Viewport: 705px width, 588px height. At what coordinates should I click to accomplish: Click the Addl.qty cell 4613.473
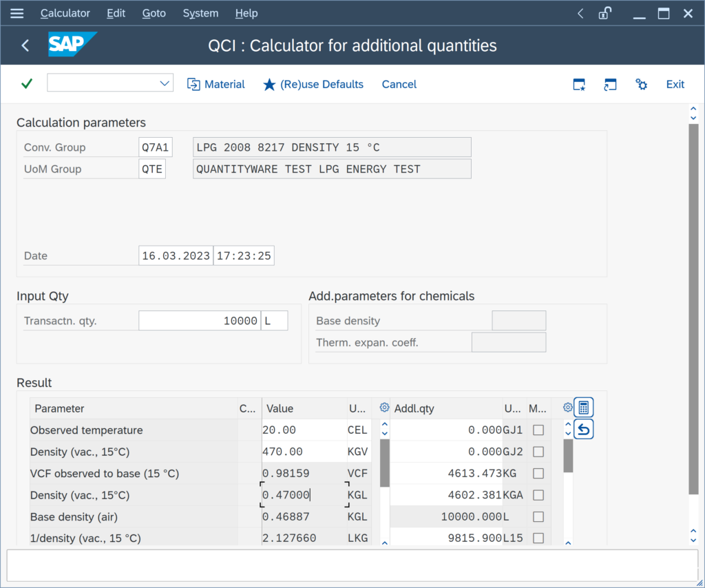tap(446, 474)
